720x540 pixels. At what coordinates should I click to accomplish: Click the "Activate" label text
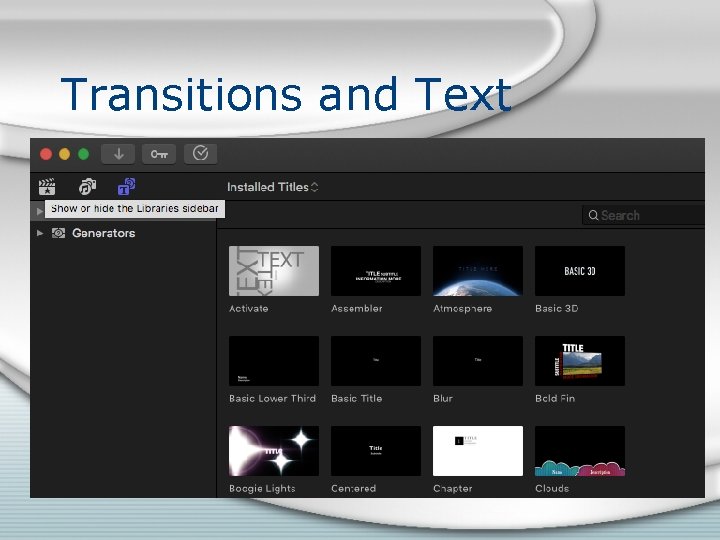(x=248, y=309)
